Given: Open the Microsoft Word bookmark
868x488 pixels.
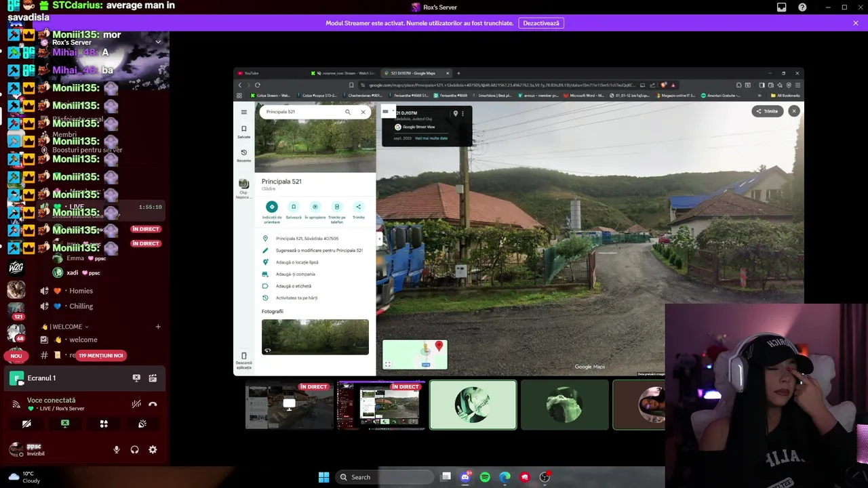Looking at the screenshot, I should (x=585, y=96).
